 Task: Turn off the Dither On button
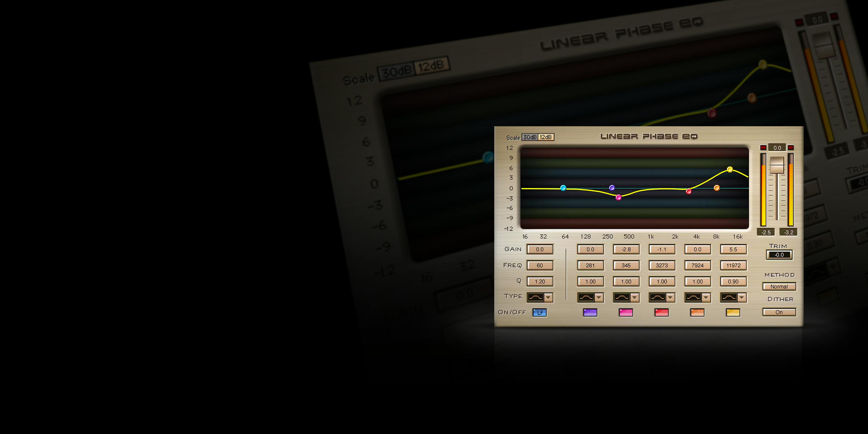click(779, 312)
